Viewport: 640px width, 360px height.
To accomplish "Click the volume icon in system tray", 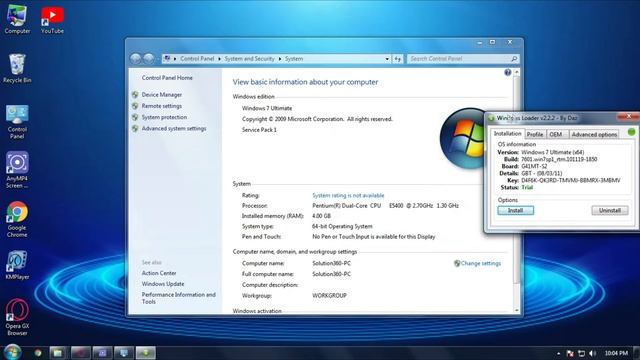I will pyautogui.click(x=593, y=353).
